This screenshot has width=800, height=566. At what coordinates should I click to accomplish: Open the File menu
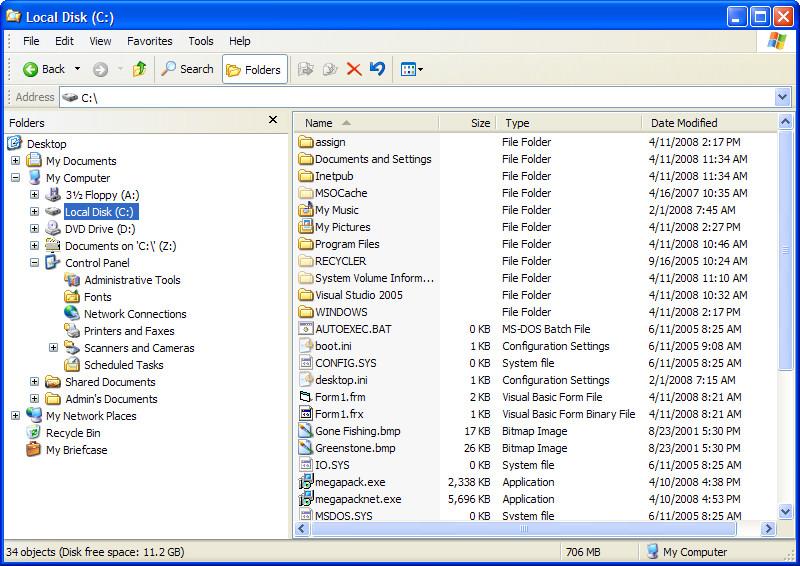coord(31,41)
